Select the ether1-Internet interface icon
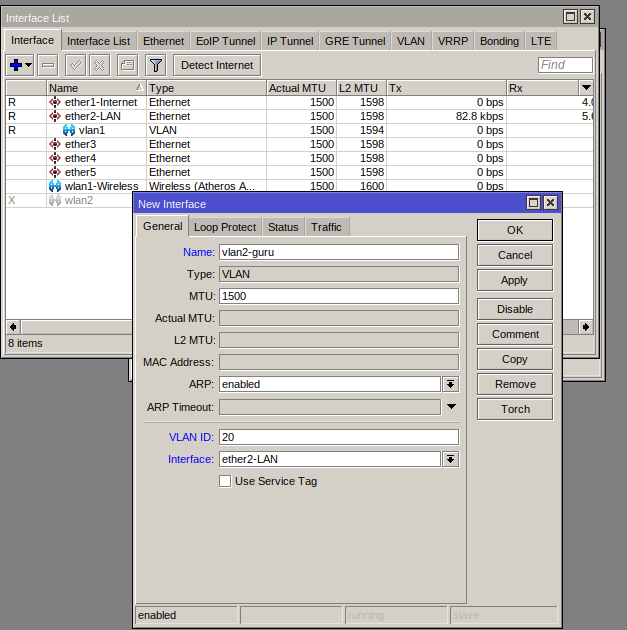627x630 pixels. click(55, 102)
